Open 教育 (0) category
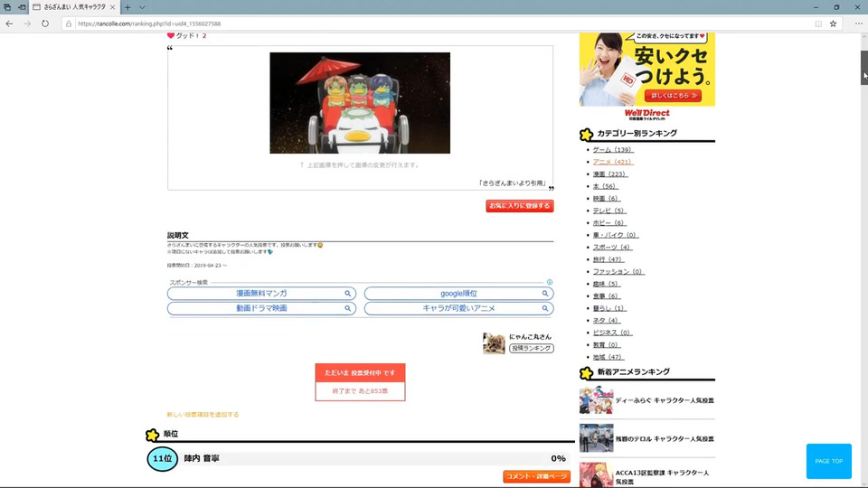 click(606, 344)
